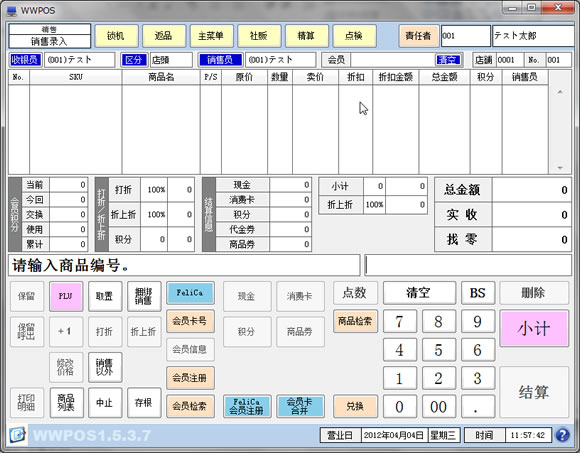Click the 中止 abort button
Image resolution: width=580 pixels, height=453 pixels.
[105, 402]
